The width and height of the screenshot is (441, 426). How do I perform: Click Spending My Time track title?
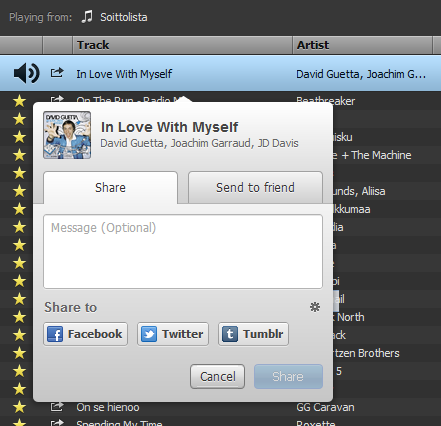tap(119, 423)
